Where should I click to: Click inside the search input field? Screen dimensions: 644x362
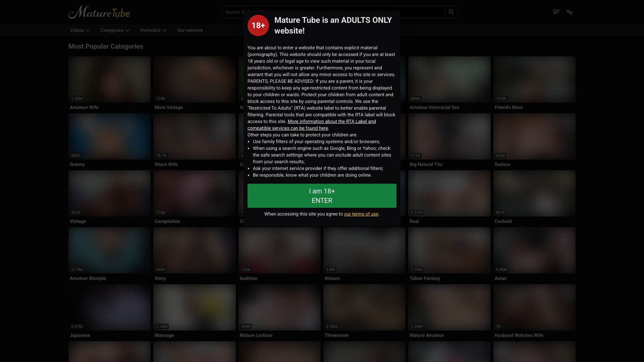[x=423, y=12]
